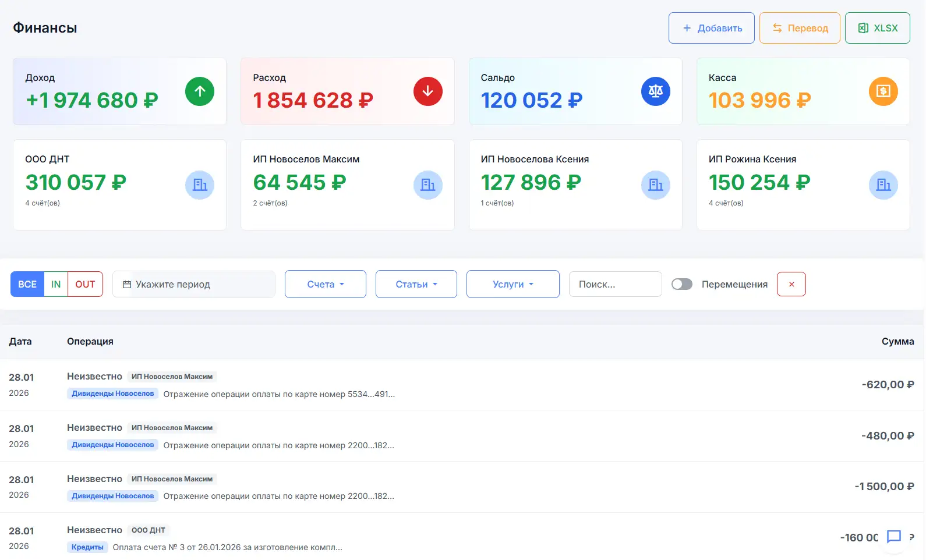Viewport: 926px width, 560px height.
Task: Open the Статьи dropdown
Action: click(416, 284)
